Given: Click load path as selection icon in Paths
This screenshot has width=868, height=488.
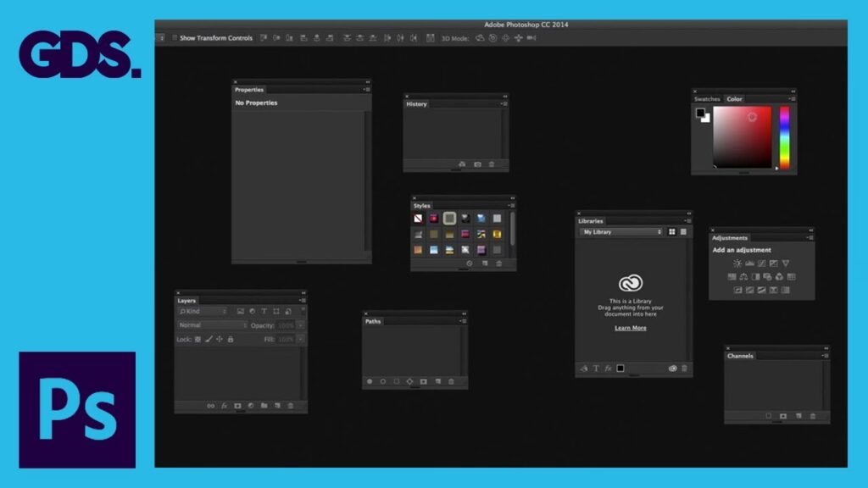Looking at the screenshot, I should [396, 382].
